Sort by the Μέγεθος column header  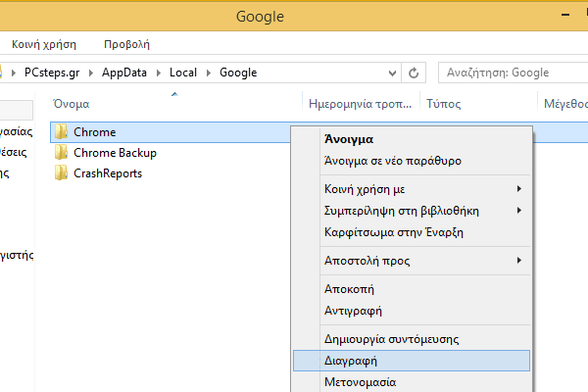563,104
